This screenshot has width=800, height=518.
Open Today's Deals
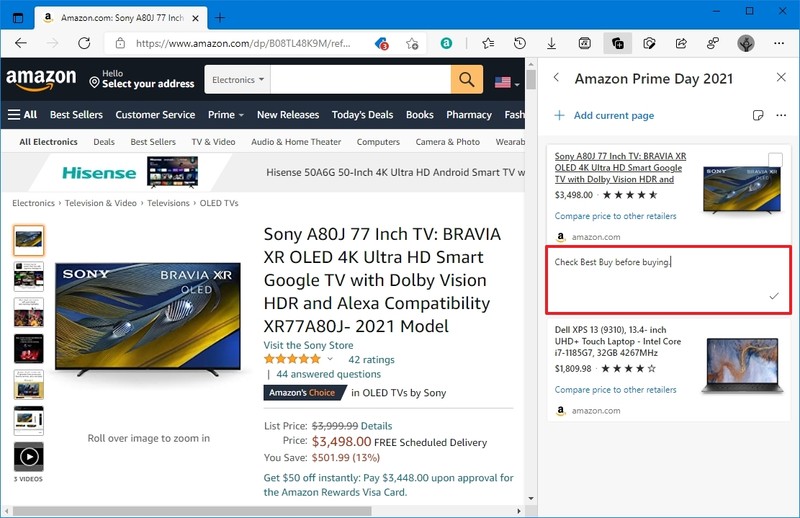click(362, 115)
